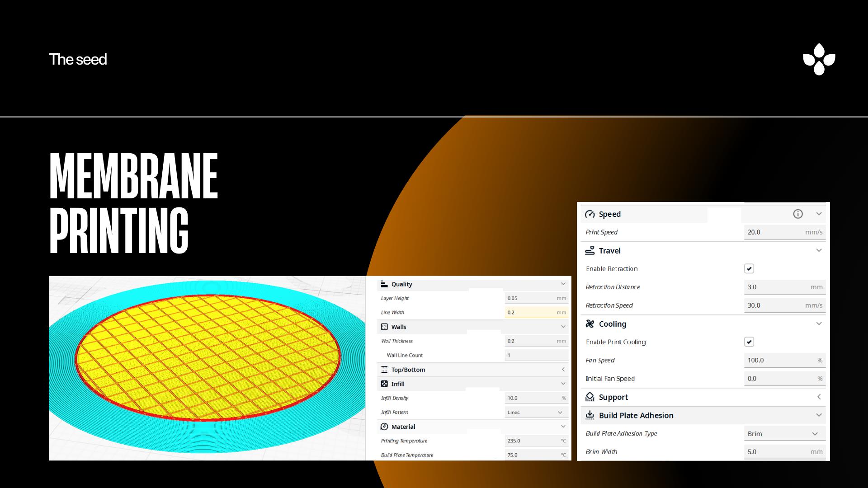868x488 pixels.
Task: Click the white leaf logo
Action: [x=819, y=59]
